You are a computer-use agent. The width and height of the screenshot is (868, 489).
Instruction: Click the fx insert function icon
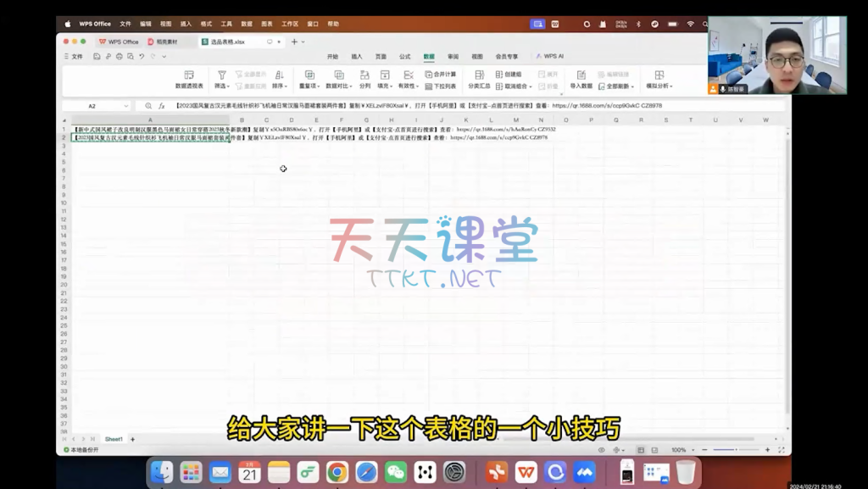click(161, 106)
